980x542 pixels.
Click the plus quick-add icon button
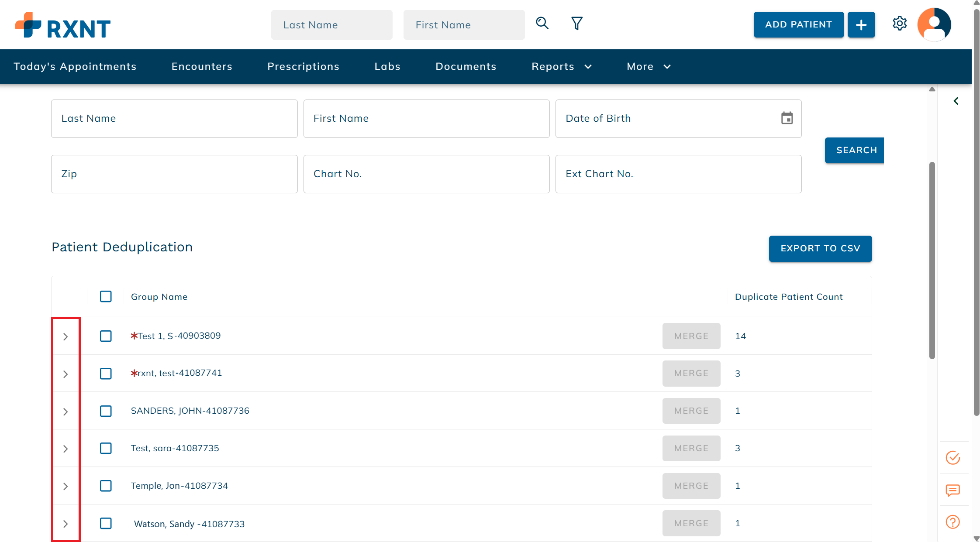coord(861,25)
